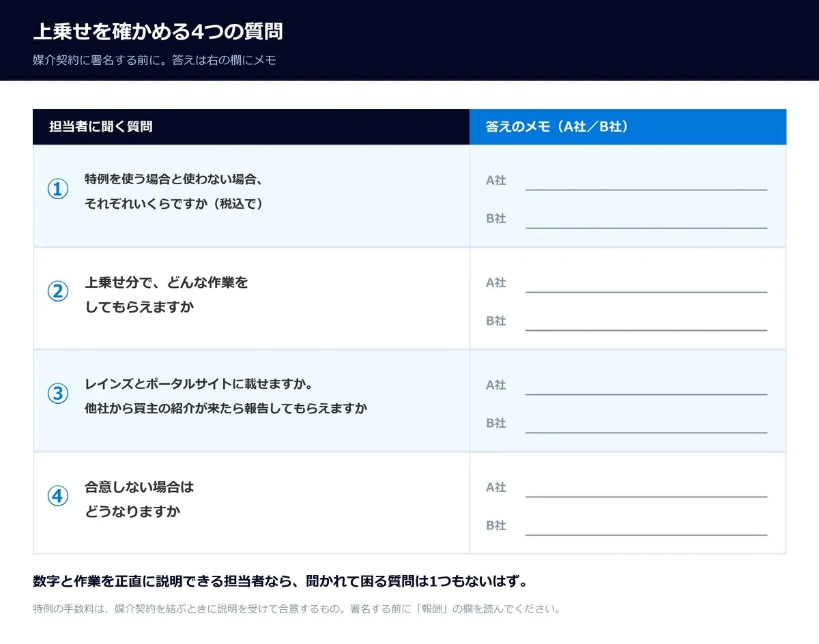Click the A社 label in question ③ row

[x=496, y=385]
